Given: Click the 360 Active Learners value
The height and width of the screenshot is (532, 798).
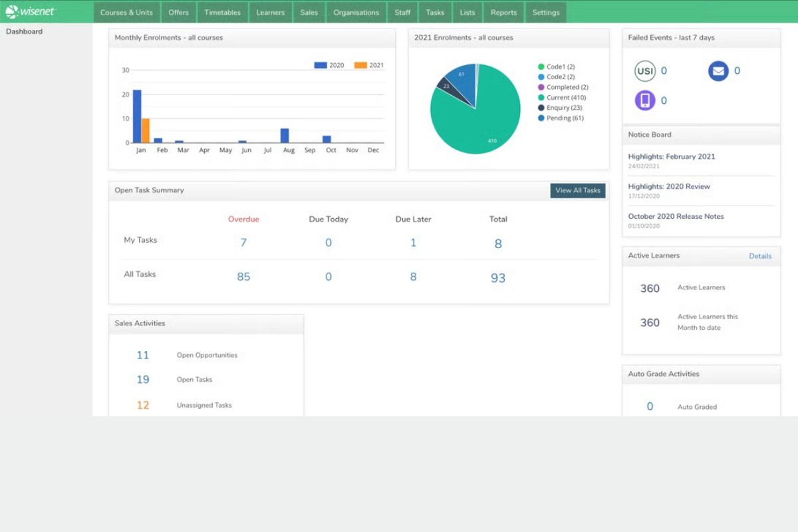Looking at the screenshot, I should point(650,289).
